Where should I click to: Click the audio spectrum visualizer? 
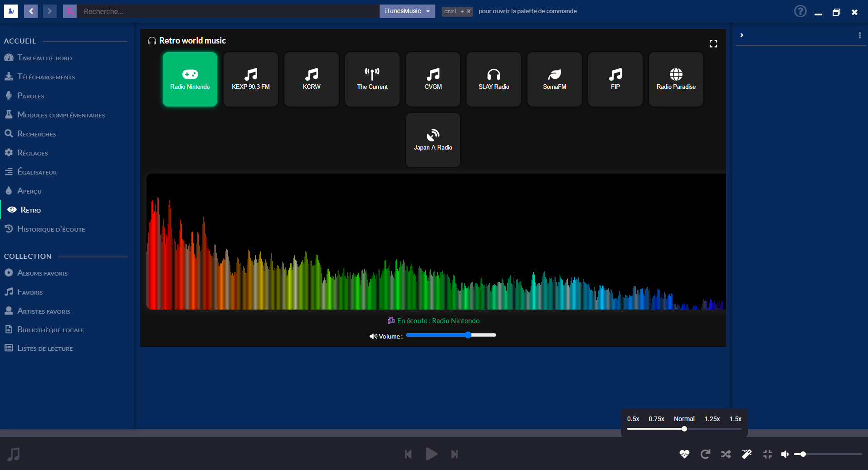(x=436, y=242)
